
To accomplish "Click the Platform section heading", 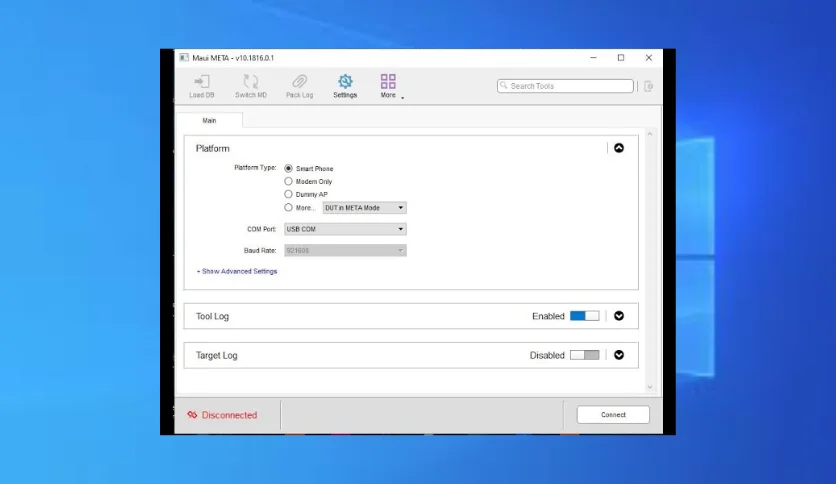I will pos(212,148).
